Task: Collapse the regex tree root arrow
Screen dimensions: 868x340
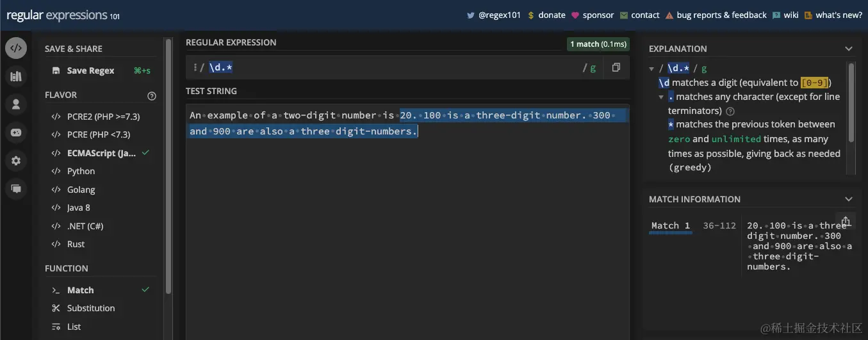Action: point(651,69)
